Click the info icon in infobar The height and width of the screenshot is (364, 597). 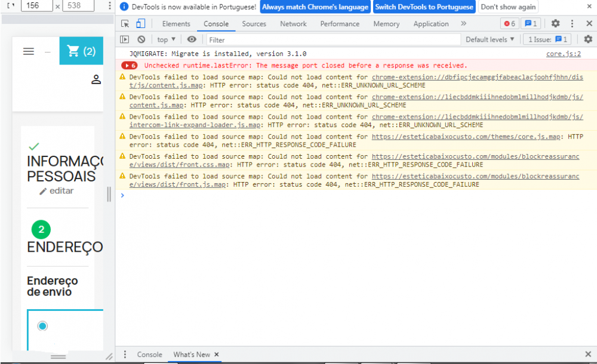(124, 7)
